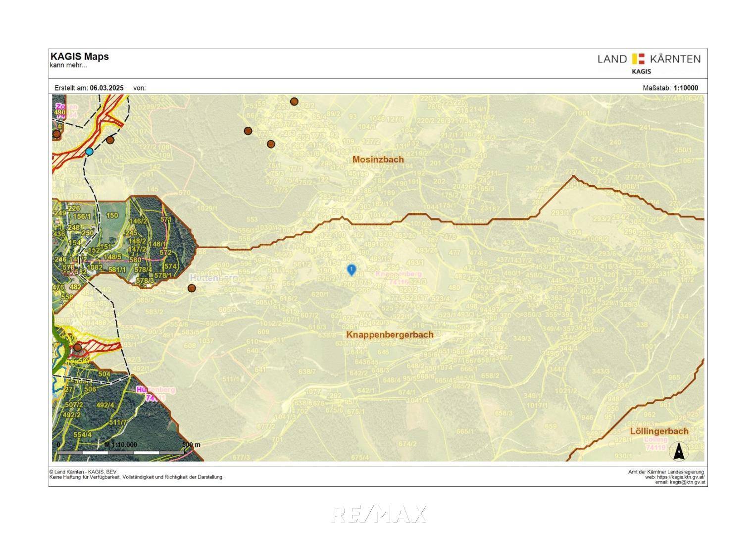The height and width of the screenshot is (535, 756).
Task: Click the brown point marker beside Hüttenberg label
Action: point(192,288)
